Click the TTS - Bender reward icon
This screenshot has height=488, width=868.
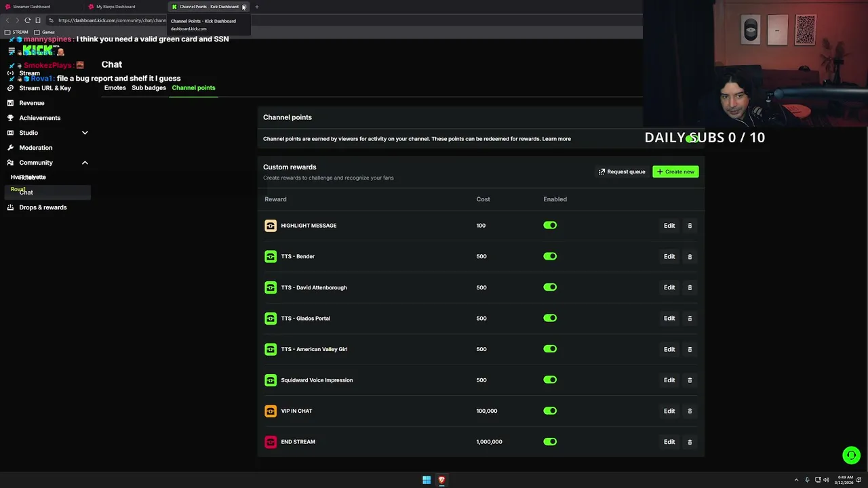[x=271, y=256]
